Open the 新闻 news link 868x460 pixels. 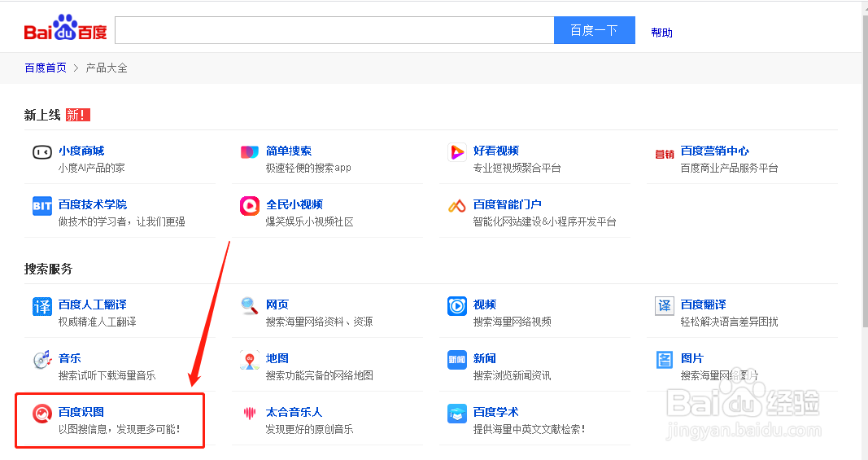(x=484, y=358)
